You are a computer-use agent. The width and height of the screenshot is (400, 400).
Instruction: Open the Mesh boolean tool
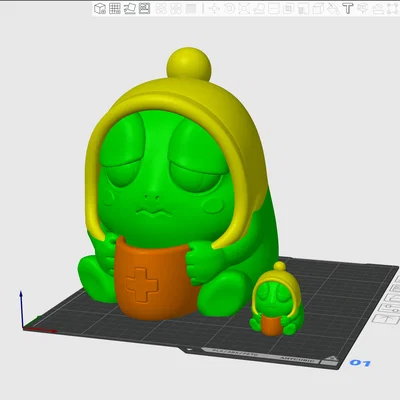coord(288,9)
